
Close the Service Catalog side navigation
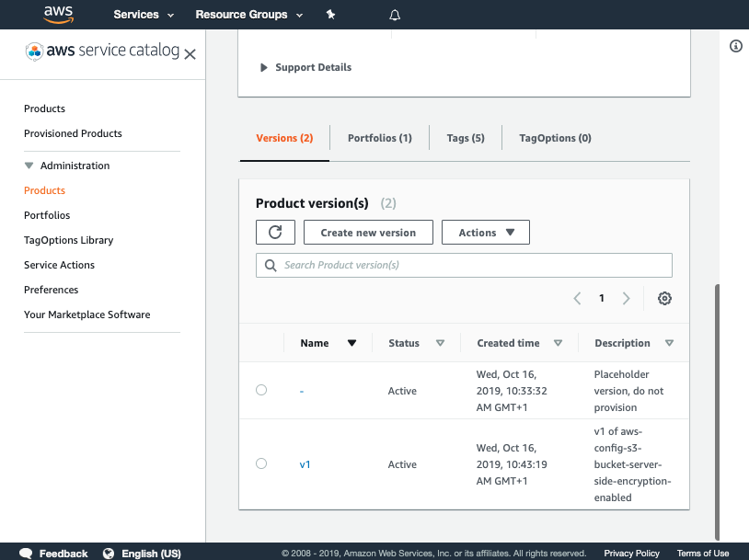[x=190, y=54]
